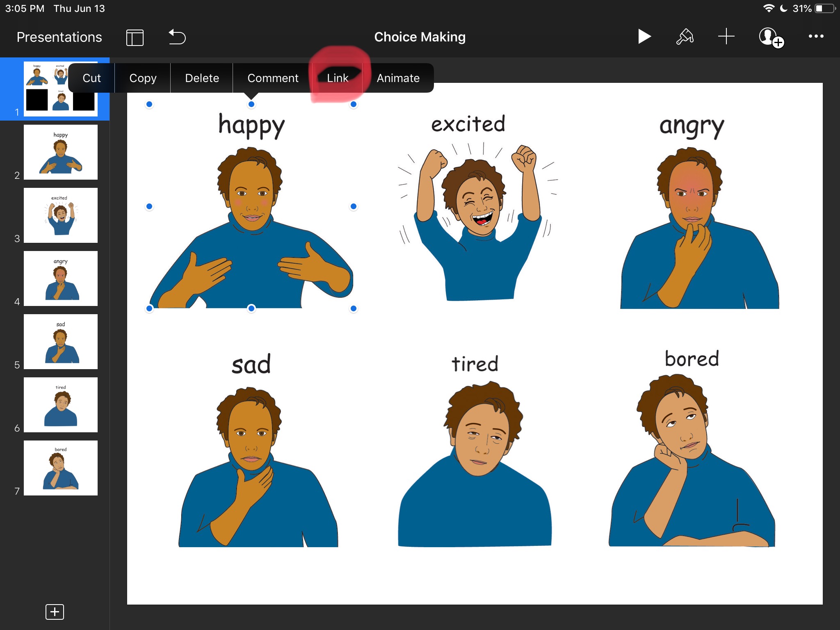
Task: Open the More ellipsis menu
Action: click(816, 37)
